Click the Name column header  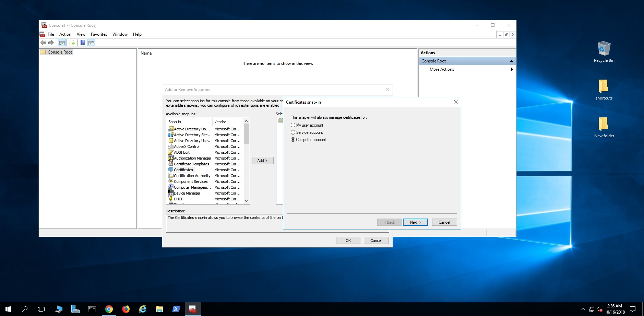coord(172,53)
